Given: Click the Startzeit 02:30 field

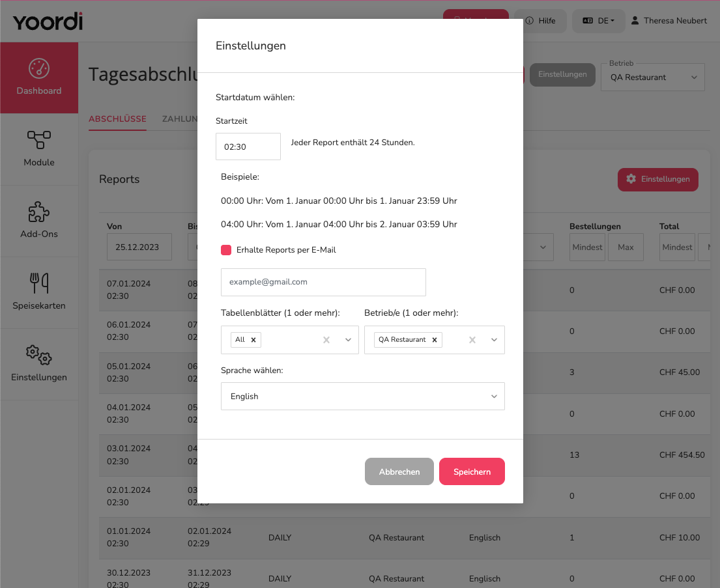Looking at the screenshot, I should (248, 147).
